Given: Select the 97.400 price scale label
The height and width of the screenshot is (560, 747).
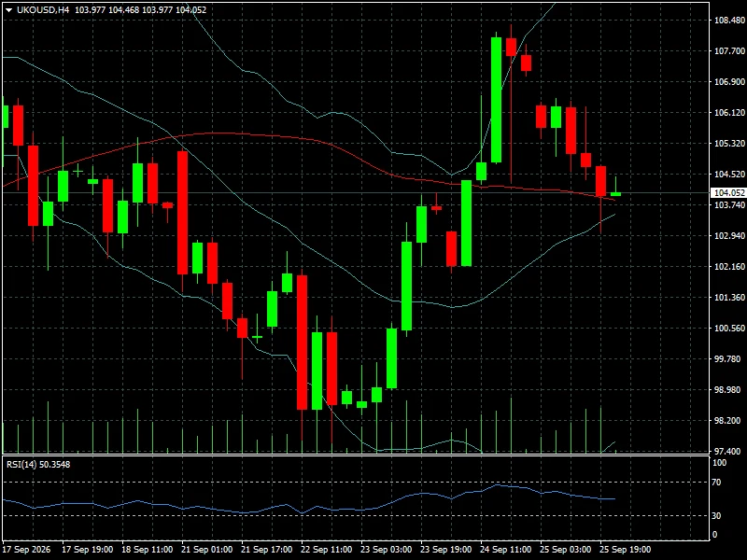Looking at the screenshot, I should [729, 451].
